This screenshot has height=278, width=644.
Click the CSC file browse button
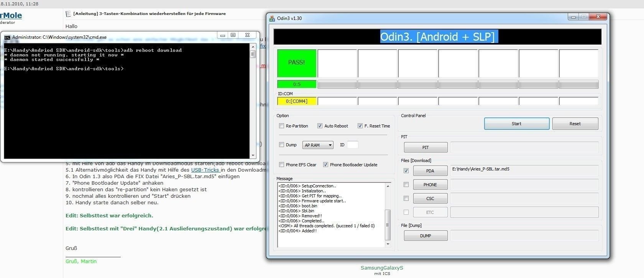coord(430,199)
